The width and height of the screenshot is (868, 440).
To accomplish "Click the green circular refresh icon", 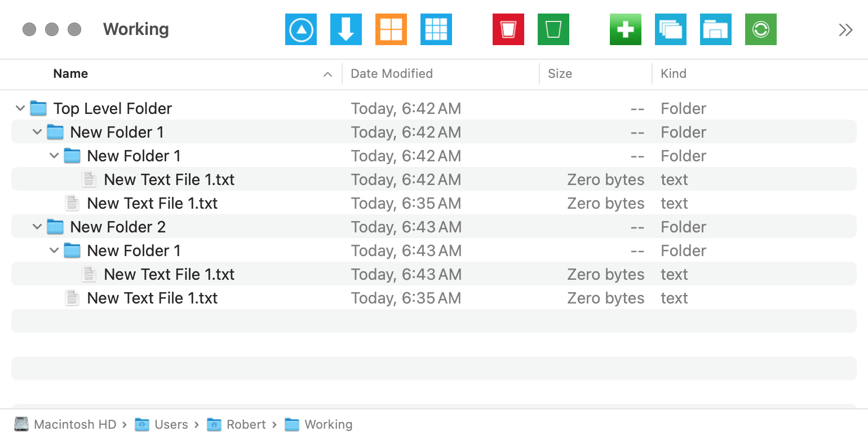I will click(760, 29).
